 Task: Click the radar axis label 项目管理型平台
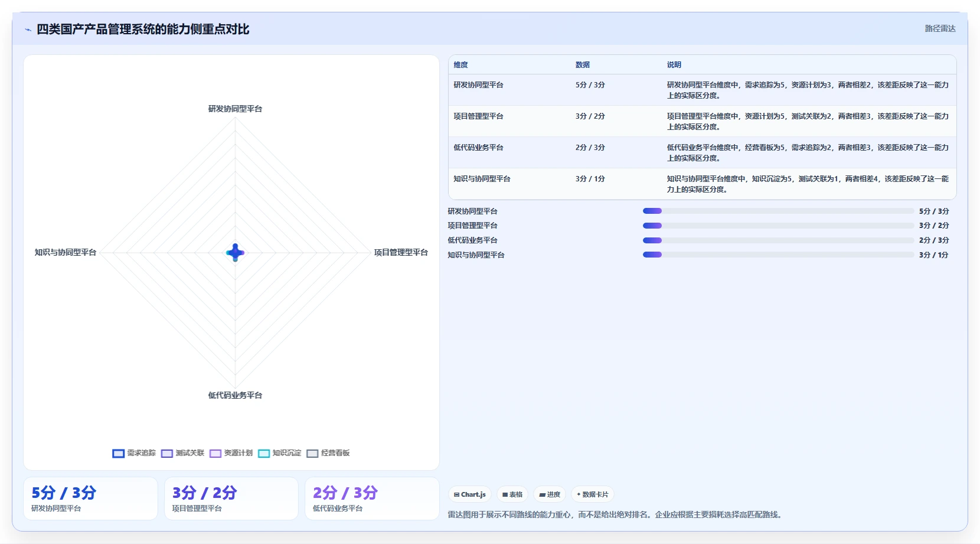click(x=401, y=252)
